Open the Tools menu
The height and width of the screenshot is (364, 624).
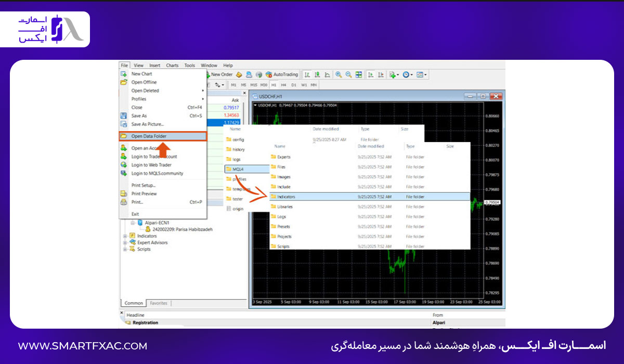190,66
